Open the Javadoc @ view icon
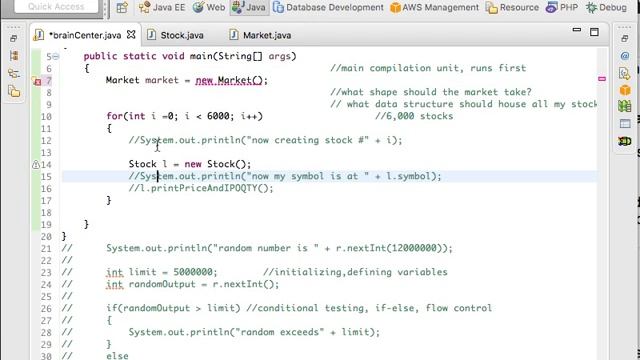The height and width of the screenshot is (360, 640). pyautogui.click(x=624, y=56)
